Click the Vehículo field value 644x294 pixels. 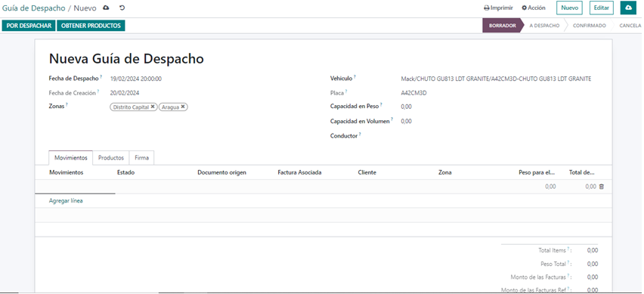(x=496, y=79)
